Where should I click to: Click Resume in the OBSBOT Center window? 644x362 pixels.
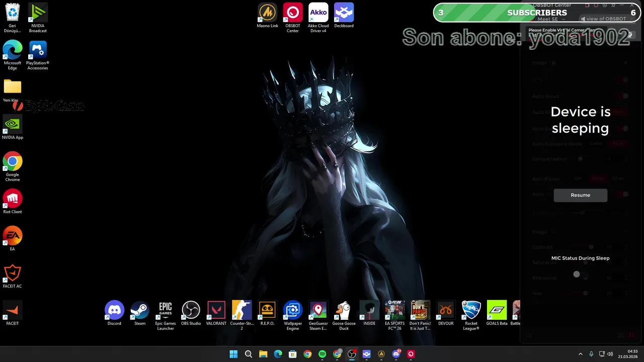(x=581, y=195)
